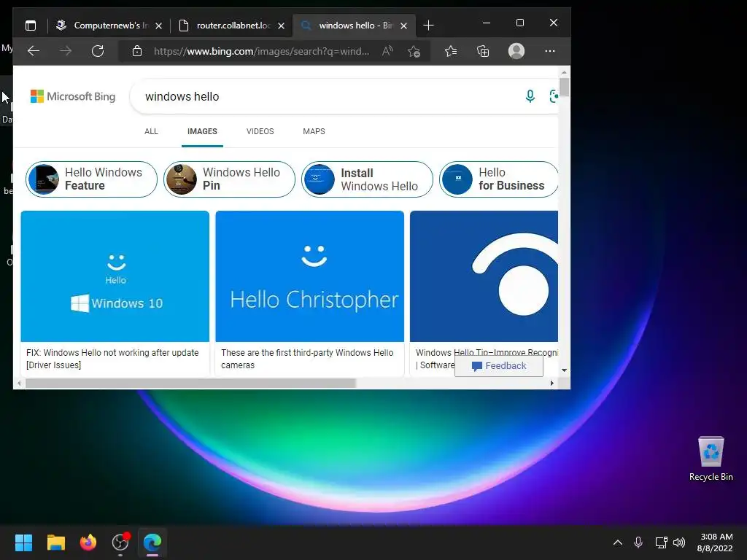Open the Hello Christopher image result
This screenshot has width=747, height=560.
pyautogui.click(x=309, y=276)
